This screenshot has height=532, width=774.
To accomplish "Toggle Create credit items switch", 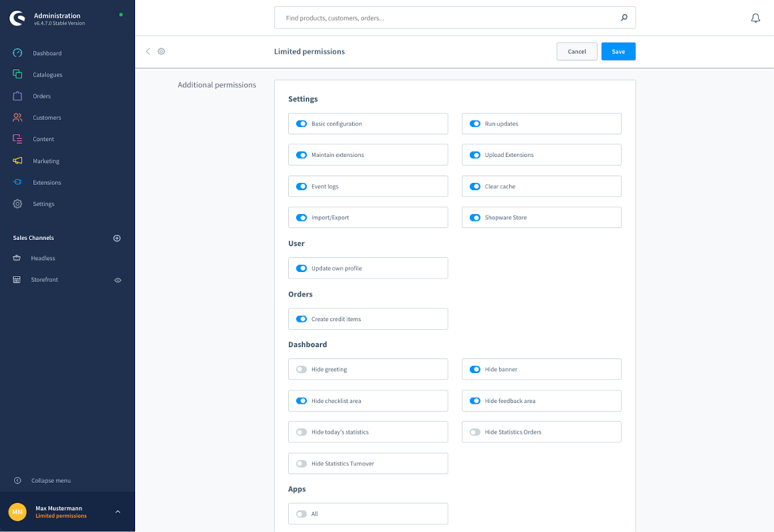I will point(301,319).
